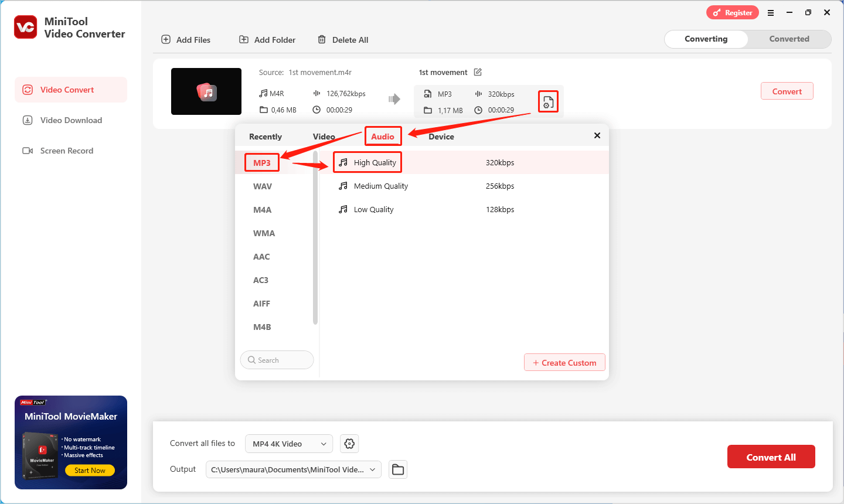
Task: Click the music note icon beside High Quality
Action: (343, 162)
